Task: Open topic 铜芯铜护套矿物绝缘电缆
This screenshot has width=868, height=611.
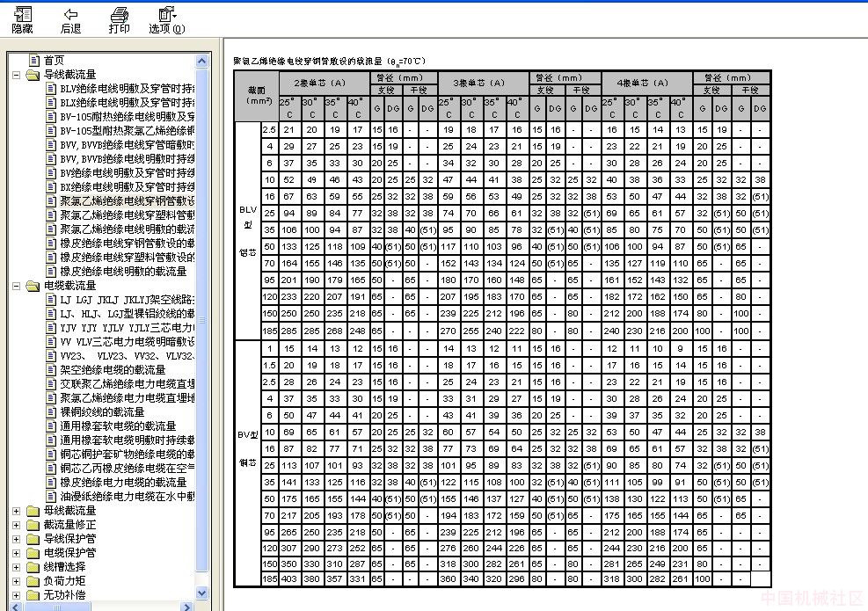Action: [x=128, y=455]
